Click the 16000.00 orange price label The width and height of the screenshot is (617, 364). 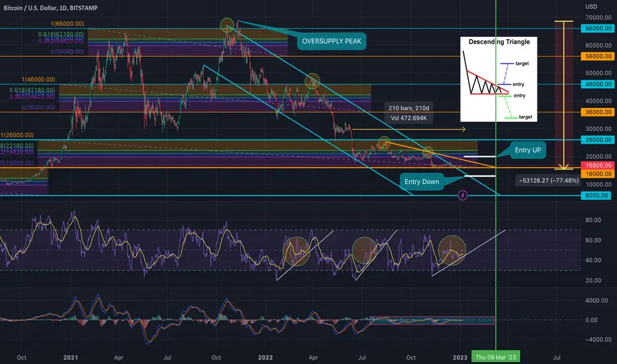coord(598,173)
